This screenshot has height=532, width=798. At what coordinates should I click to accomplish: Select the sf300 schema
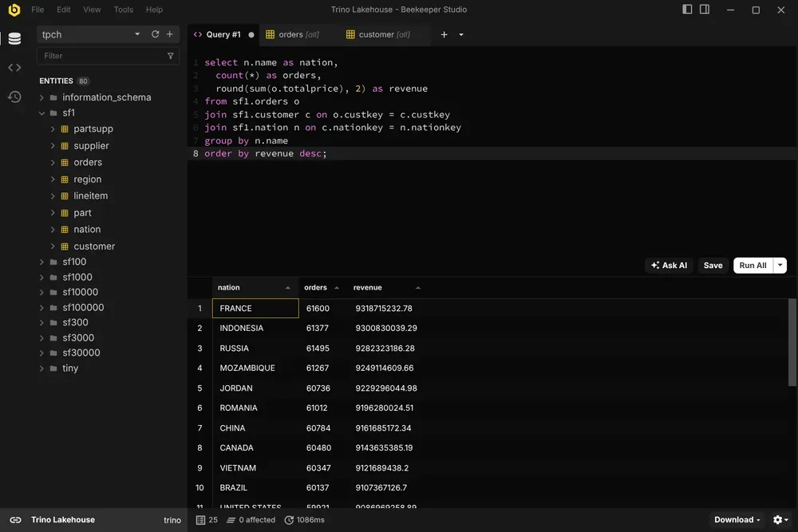click(75, 322)
